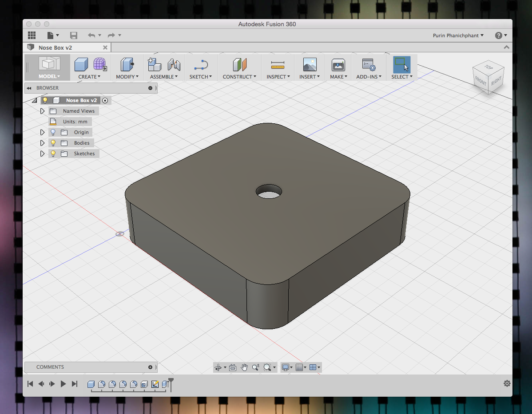Expand the Named Views tree node

[x=42, y=111]
